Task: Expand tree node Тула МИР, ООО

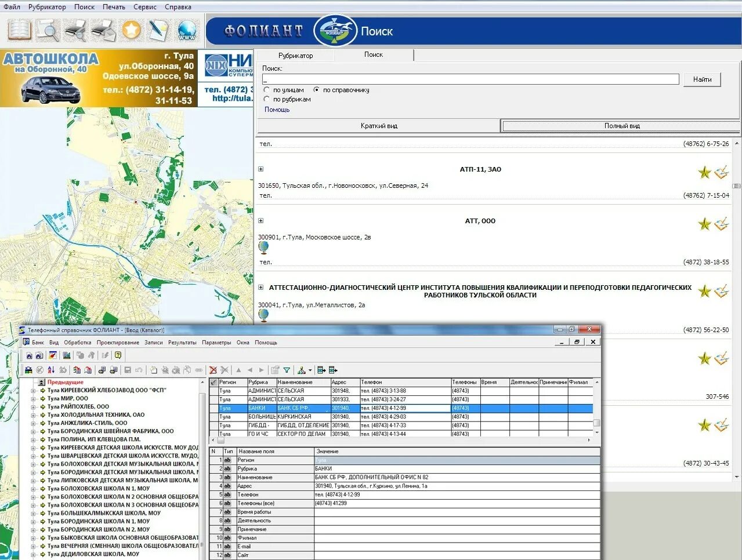Action: 33,399
